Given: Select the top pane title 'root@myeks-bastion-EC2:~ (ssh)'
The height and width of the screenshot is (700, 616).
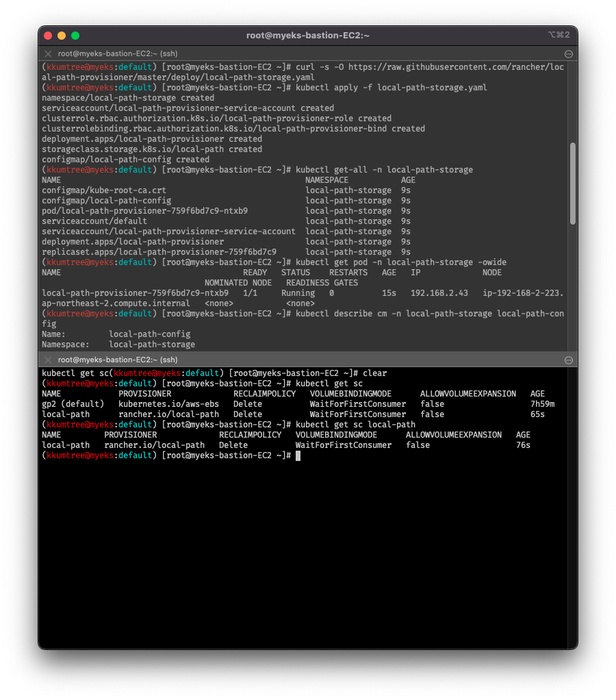Looking at the screenshot, I should [x=118, y=53].
